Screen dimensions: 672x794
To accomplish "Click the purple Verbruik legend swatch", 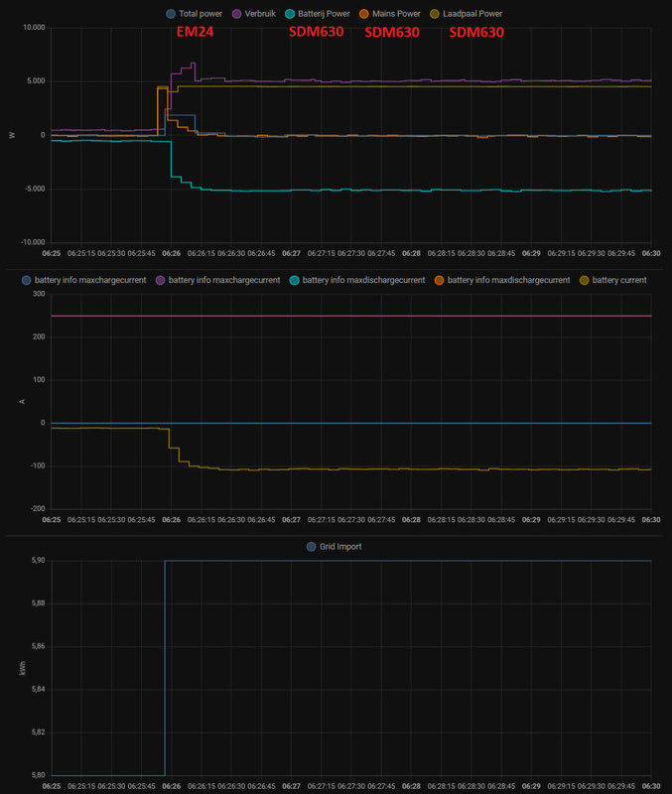I will click(x=236, y=14).
